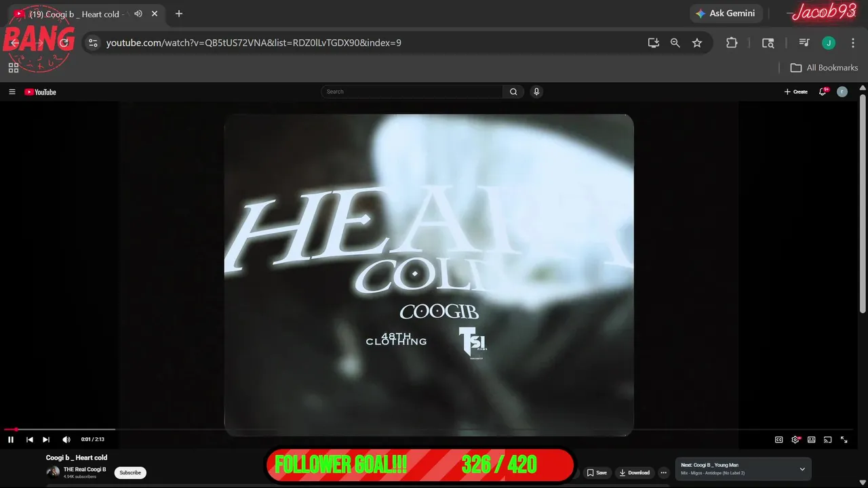Screen dimensions: 868x488
Task: Skip to the next video
Action: 46,440
